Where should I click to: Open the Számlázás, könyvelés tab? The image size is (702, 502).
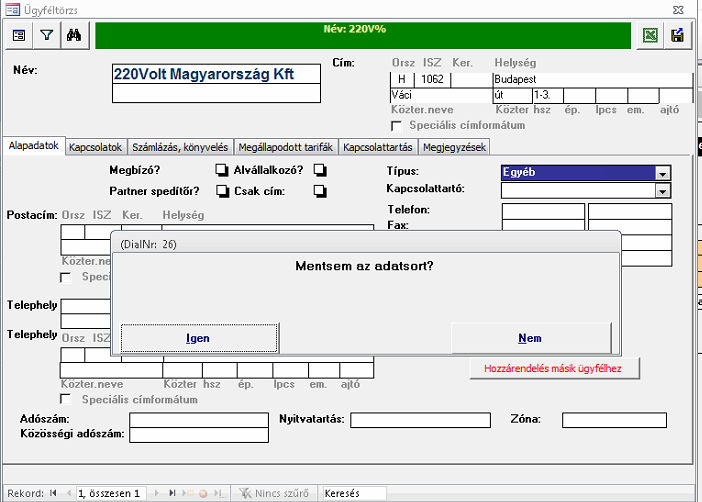click(180, 147)
